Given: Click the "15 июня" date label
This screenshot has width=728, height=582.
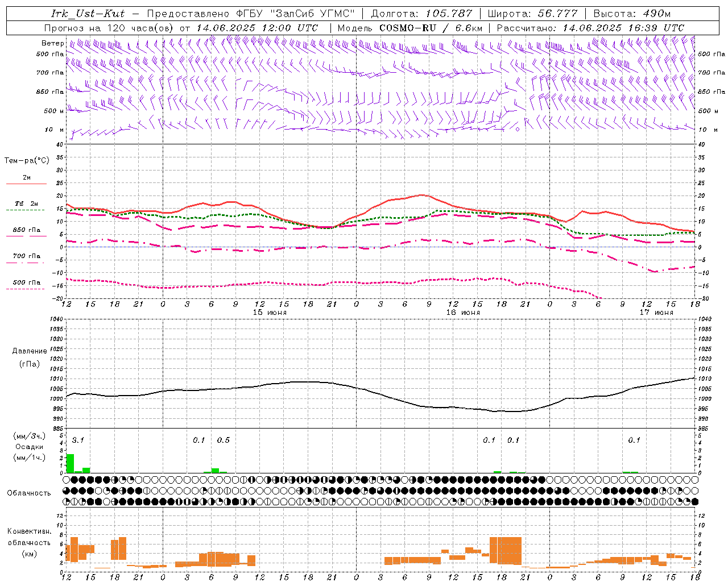Looking at the screenshot, I should pos(270,313).
